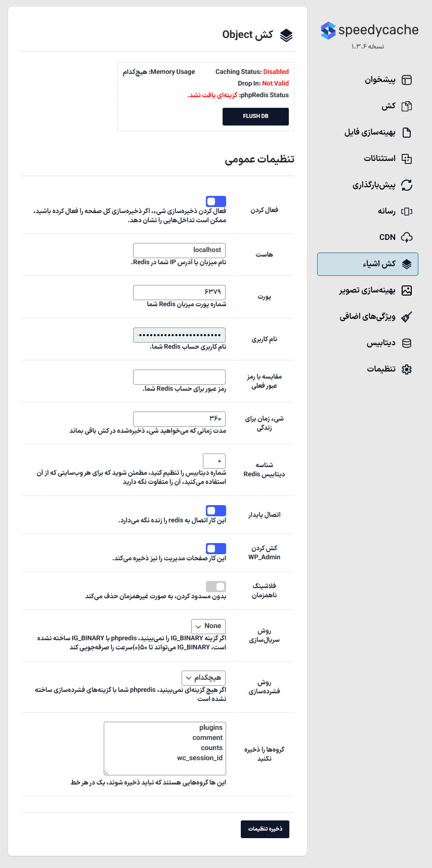Viewport: 432px width, 868px height.
Task: Open the Serialization method None dropdown
Action: tap(208, 626)
